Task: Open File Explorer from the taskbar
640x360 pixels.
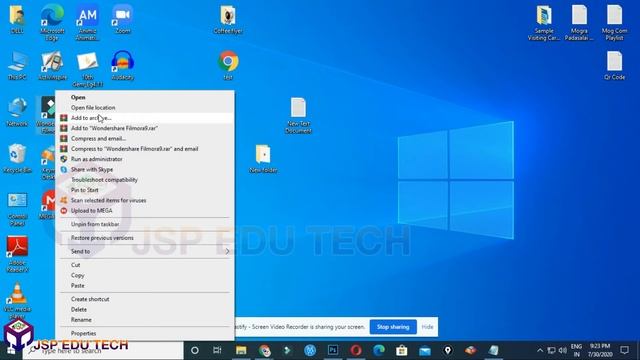Action: (x=241, y=350)
